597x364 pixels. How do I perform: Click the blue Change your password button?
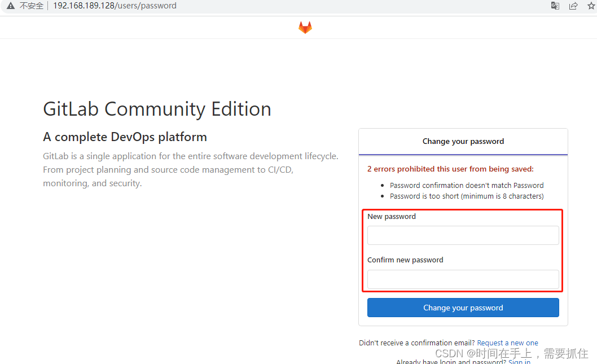point(463,308)
